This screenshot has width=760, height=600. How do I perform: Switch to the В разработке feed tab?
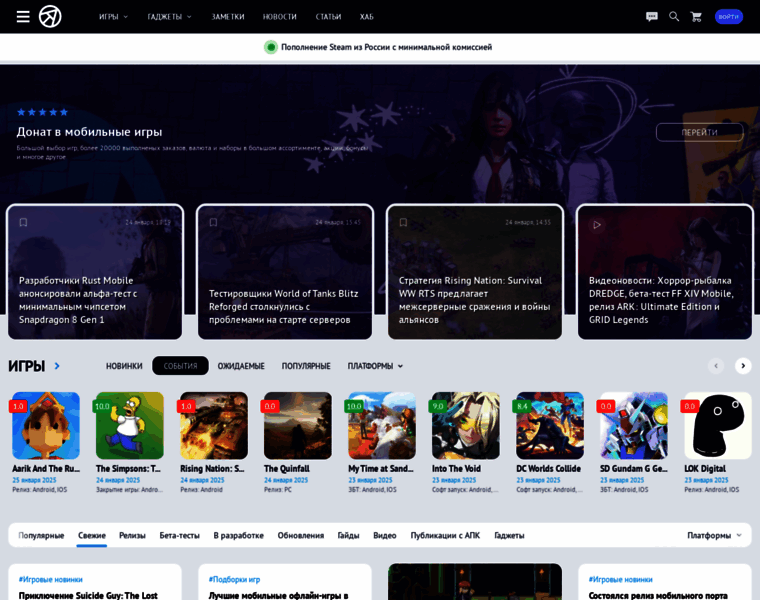pyautogui.click(x=238, y=536)
